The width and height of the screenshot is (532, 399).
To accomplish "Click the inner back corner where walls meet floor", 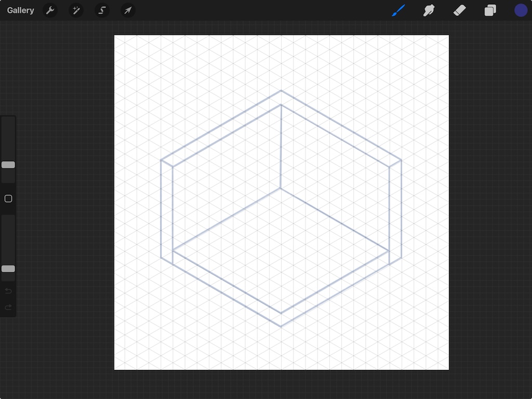I will (281, 188).
